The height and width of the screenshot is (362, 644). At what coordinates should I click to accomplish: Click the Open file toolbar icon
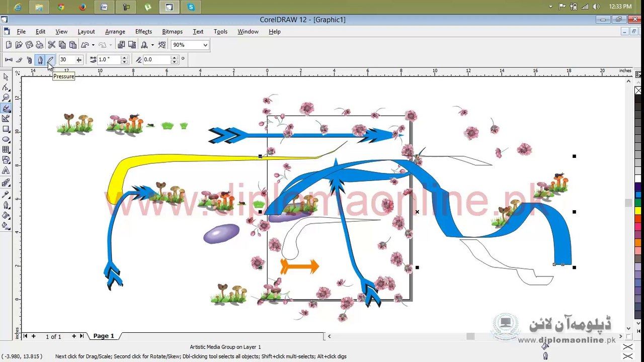[x=19, y=45]
